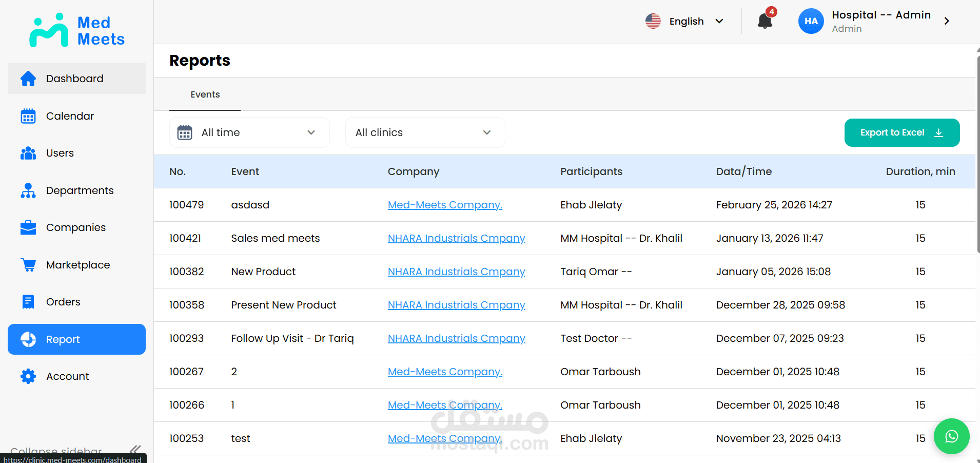Click the Departments sidebar icon

[28, 190]
